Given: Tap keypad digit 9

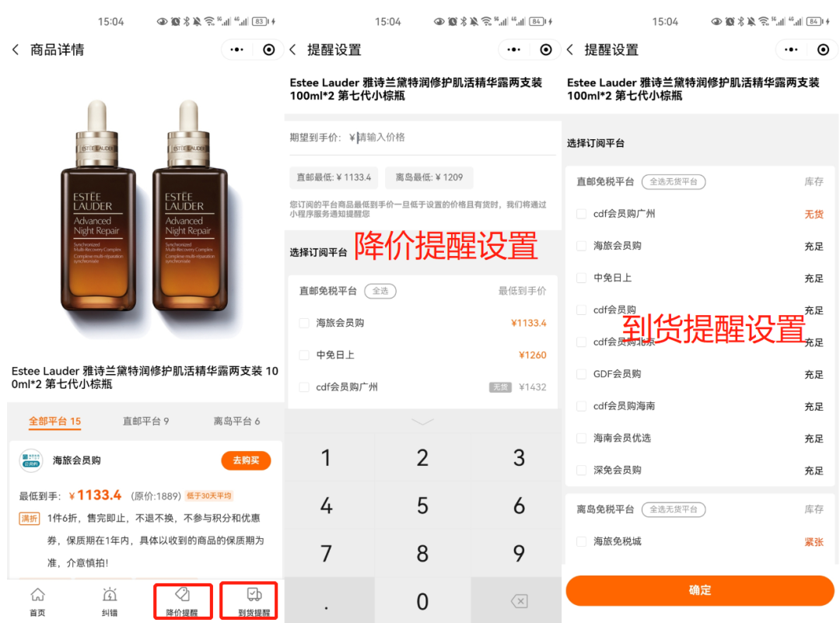Looking at the screenshot, I should [x=519, y=553].
